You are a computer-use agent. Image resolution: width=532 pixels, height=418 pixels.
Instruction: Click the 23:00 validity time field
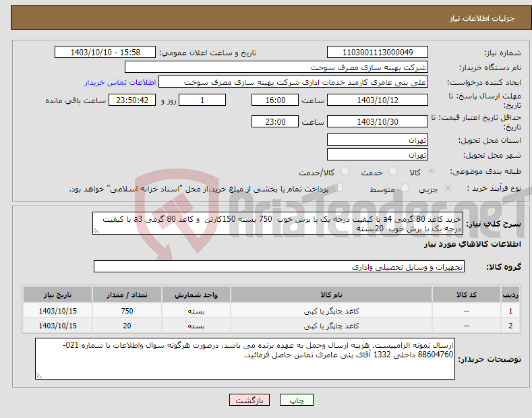tap(275, 121)
